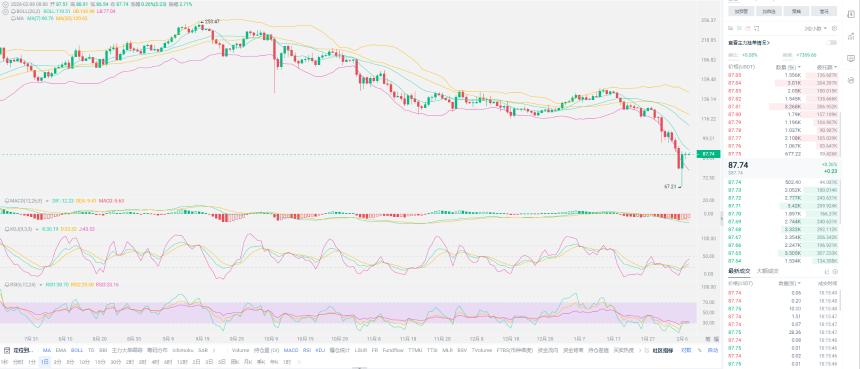Toggle the KDJ sub indicator
Viewport: 860px width, 369px height.
(x=320, y=350)
